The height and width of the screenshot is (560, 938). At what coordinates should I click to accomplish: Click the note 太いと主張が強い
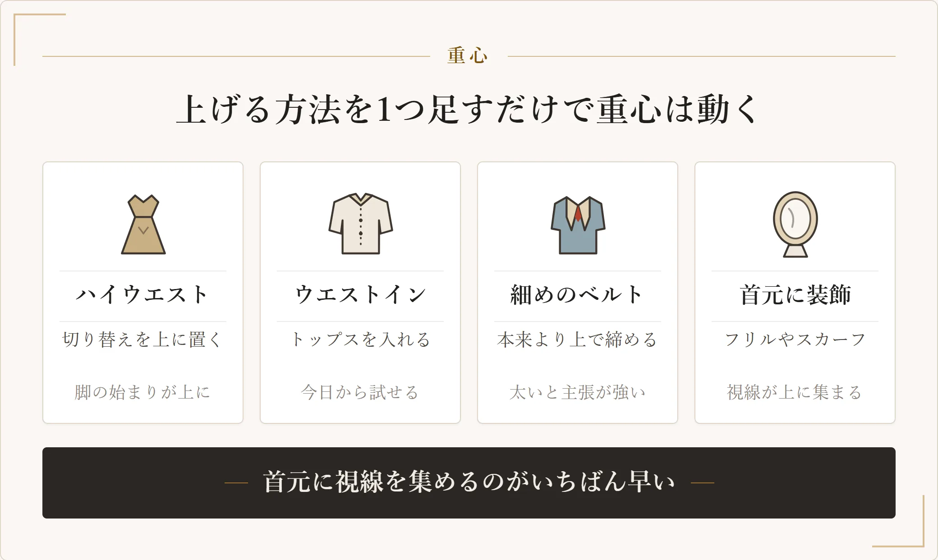point(578,392)
